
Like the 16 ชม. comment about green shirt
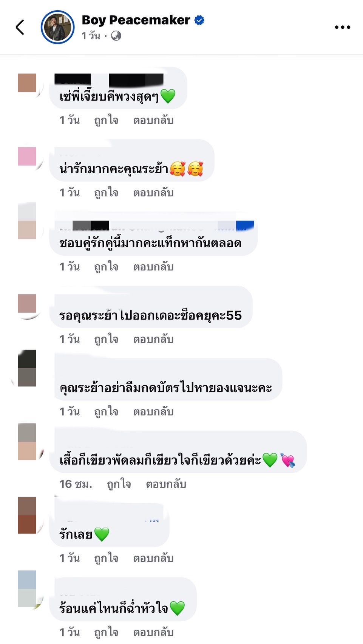119,484
